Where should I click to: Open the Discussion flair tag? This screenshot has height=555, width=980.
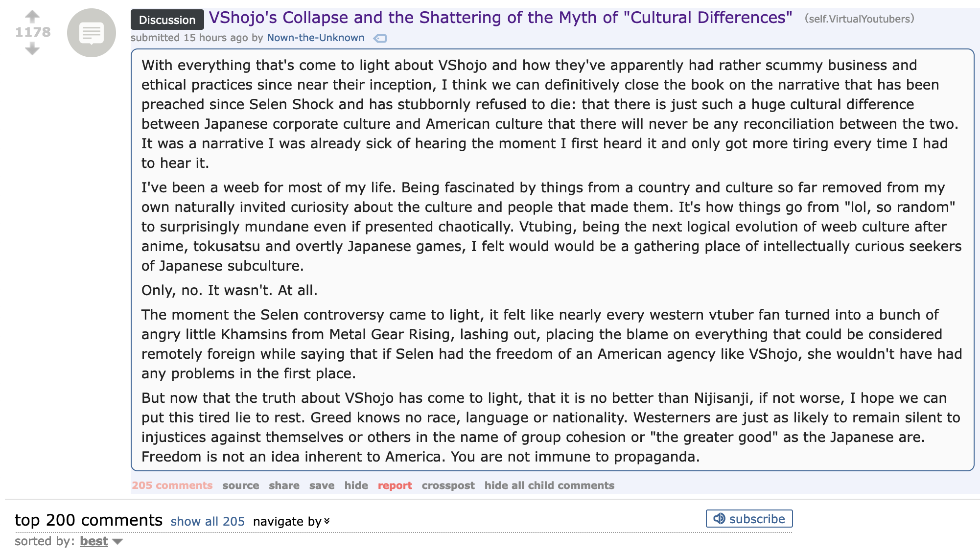point(167,20)
